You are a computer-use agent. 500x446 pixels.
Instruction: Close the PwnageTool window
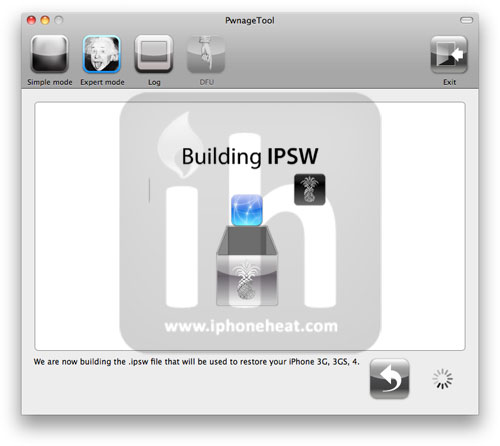point(31,20)
